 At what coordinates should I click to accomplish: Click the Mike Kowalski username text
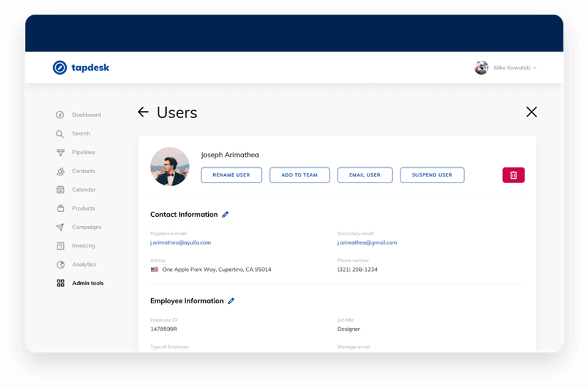coord(512,68)
